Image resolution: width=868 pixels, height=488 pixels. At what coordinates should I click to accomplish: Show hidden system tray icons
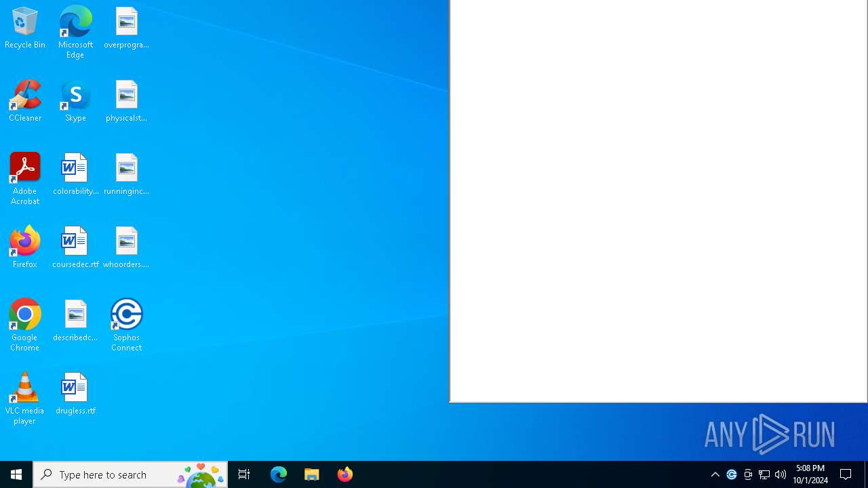click(715, 474)
